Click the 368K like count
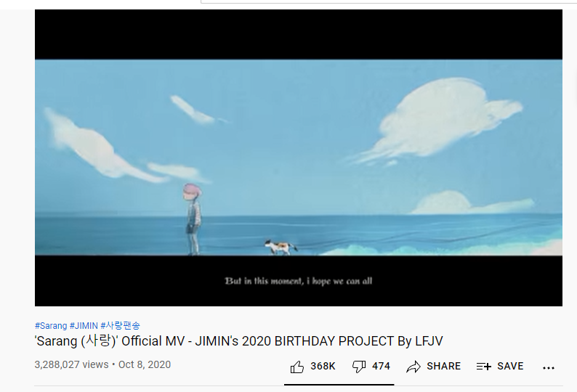The height and width of the screenshot is (392, 577). click(323, 367)
